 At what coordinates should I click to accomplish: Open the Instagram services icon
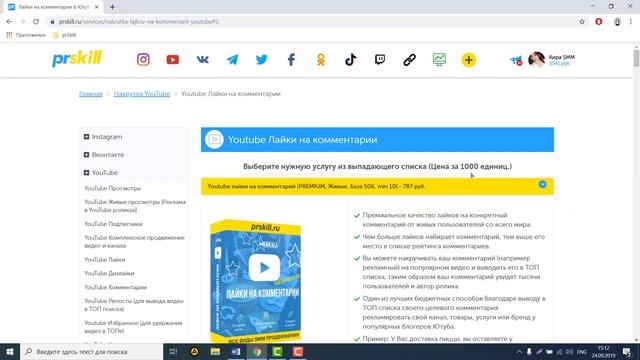[x=143, y=60]
